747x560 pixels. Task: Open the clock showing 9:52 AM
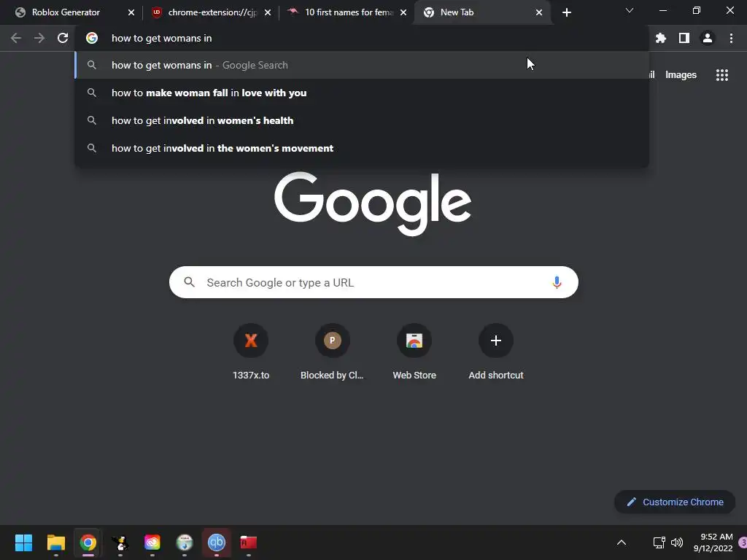713,542
